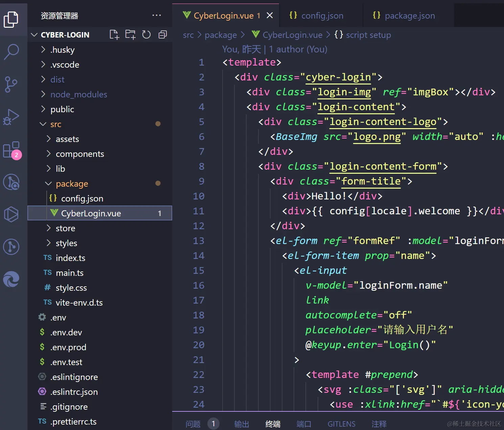Open index.ts file
Screen dimensions: 504x430
[x=100, y=258]
